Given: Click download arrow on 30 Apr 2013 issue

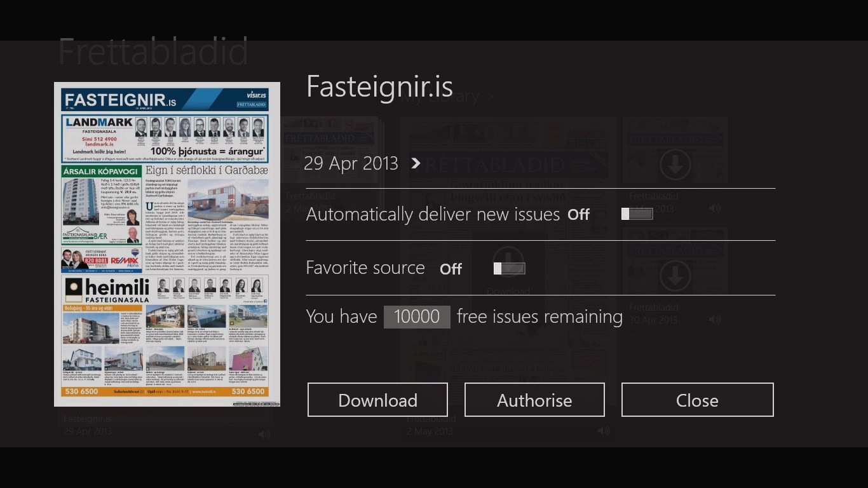Looking at the screenshot, I should click(x=675, y=276).
